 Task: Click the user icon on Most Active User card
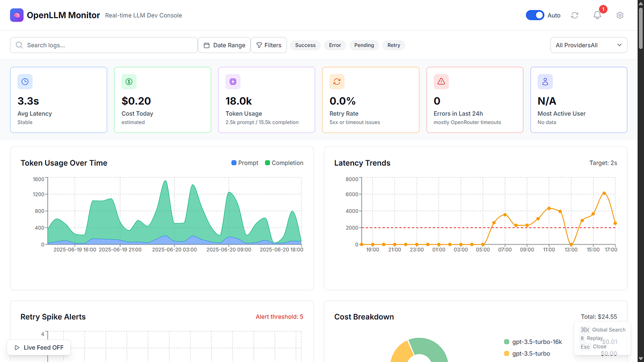[x=545, y=81]
